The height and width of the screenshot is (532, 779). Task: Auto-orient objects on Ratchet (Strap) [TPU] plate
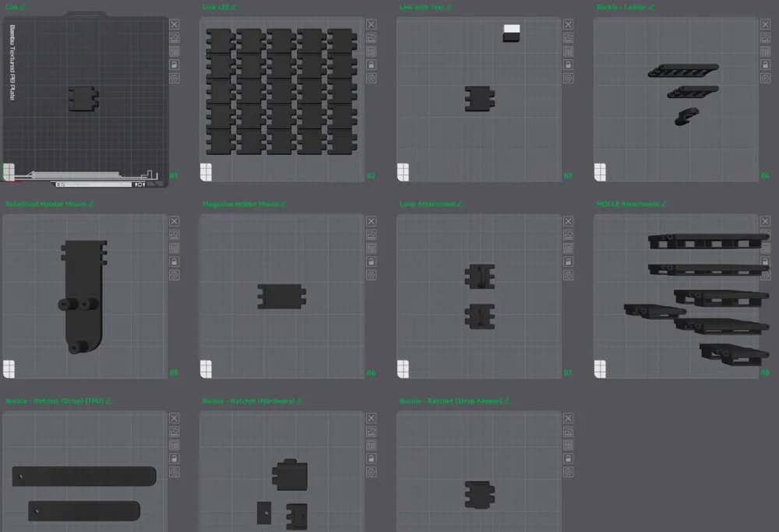click(x=174, y=432)
